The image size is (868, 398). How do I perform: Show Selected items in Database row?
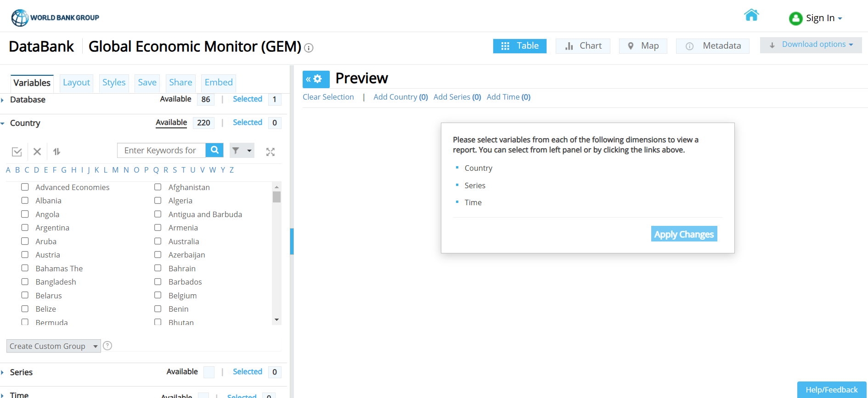pyautogui.click(x=248, y=99)
